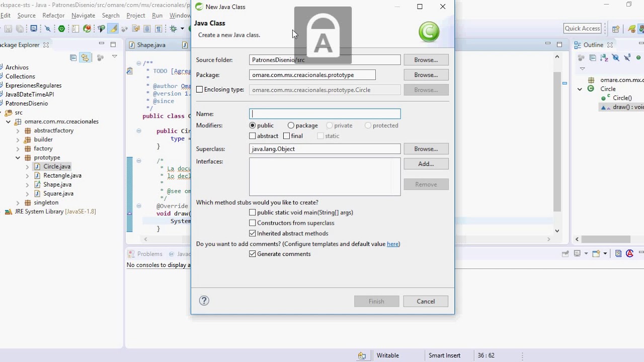Click Collapse All in Package Explorer
The image size is (644, 362).
click(73, 57)
